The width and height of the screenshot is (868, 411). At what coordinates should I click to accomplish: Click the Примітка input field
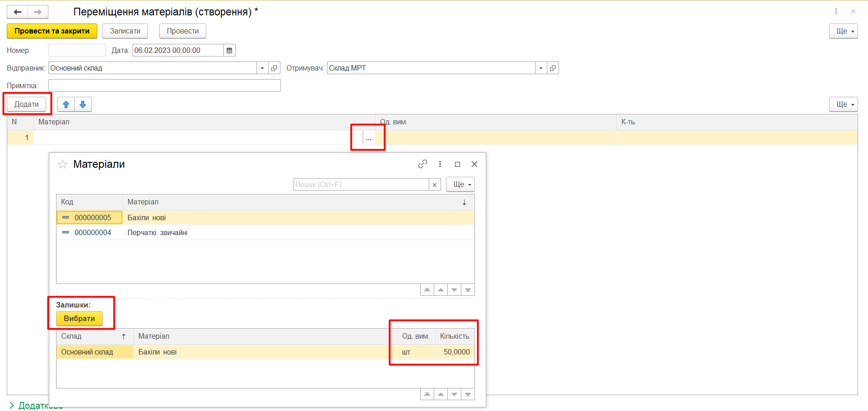click(164, 86)
